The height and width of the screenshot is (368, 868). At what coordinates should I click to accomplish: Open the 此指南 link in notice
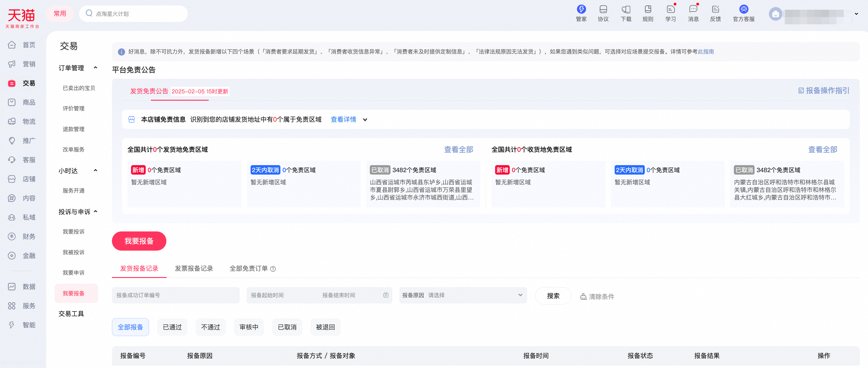[x=706, y=52]
